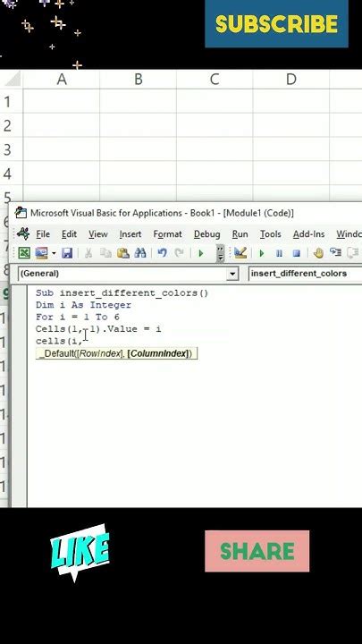The image size is (362, 644).
Task: Click the Copy icon in the toolbar
Action: (x=105, y=253)
